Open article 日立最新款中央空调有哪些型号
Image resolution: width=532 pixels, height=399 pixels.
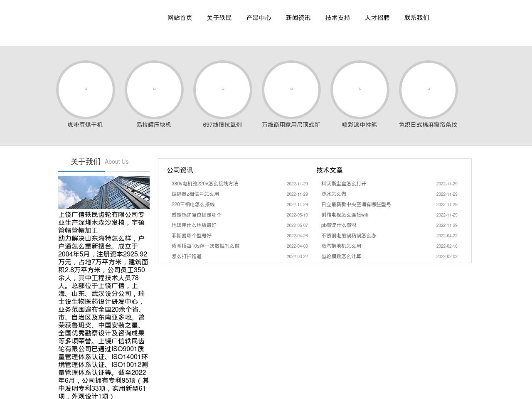click(x=356, y=204)
